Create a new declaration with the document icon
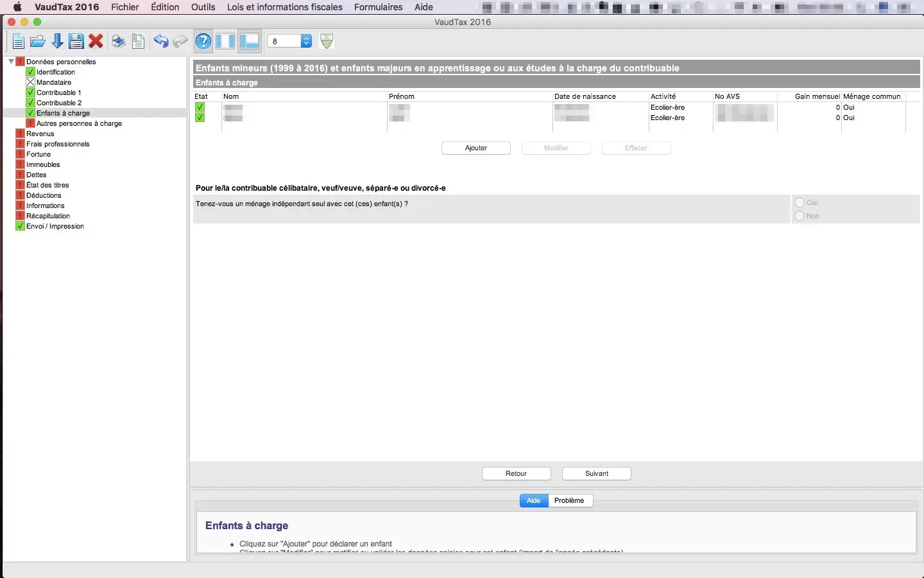The height and width of the screenshot is (578, 924). click(19, 42)
